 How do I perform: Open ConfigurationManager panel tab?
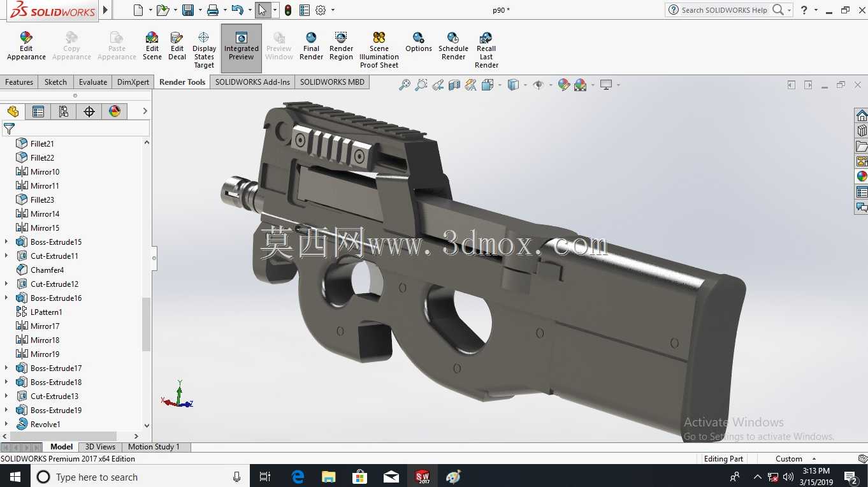coord(64,112)
